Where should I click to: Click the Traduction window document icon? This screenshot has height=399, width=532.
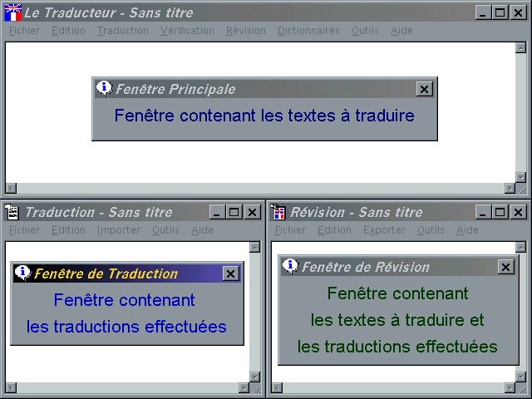[12, 213]
